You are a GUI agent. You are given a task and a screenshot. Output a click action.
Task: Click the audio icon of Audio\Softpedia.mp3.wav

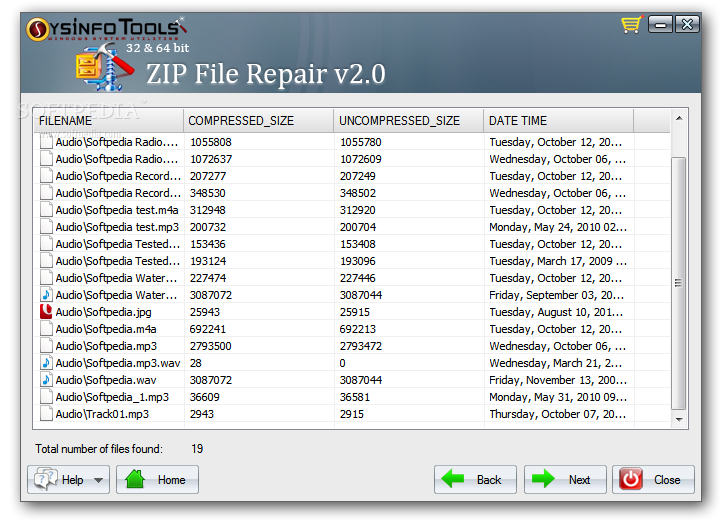pyautogui.click(x=46, y=363)
